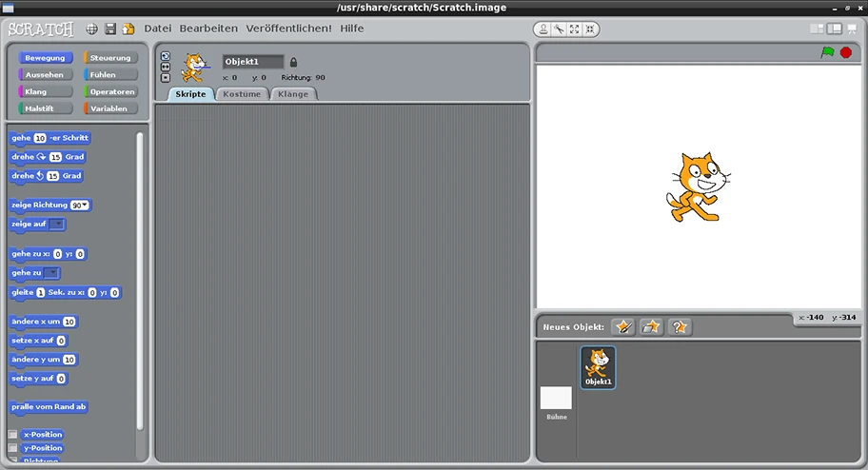Select the Steuerung block category
Viewport: 868px width, 470px height.
pyautogui.click(x=110, y=58)
